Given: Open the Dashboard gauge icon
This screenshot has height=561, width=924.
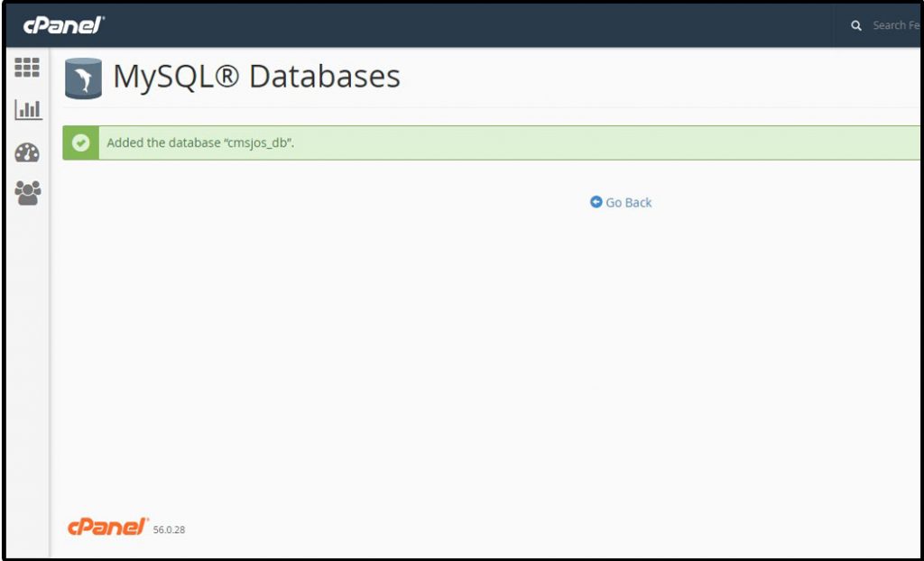Looking at the screenshot, I should [27, 152].
